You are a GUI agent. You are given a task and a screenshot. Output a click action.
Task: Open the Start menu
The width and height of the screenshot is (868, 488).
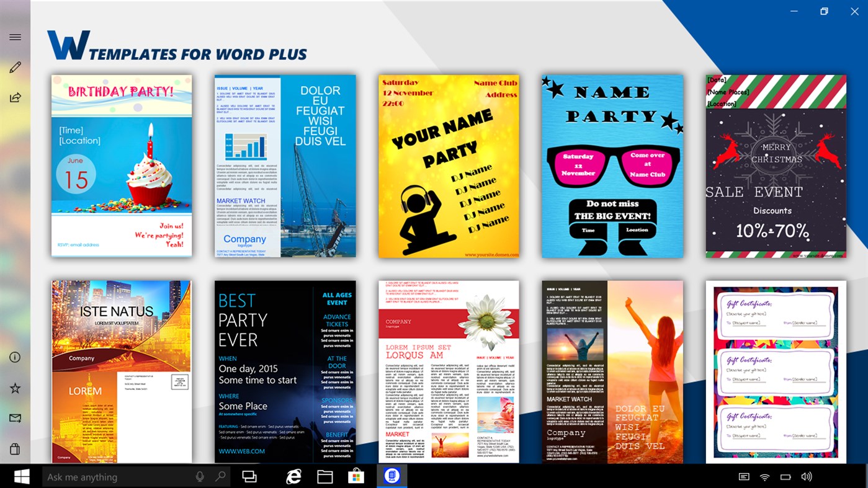(22, 476)
